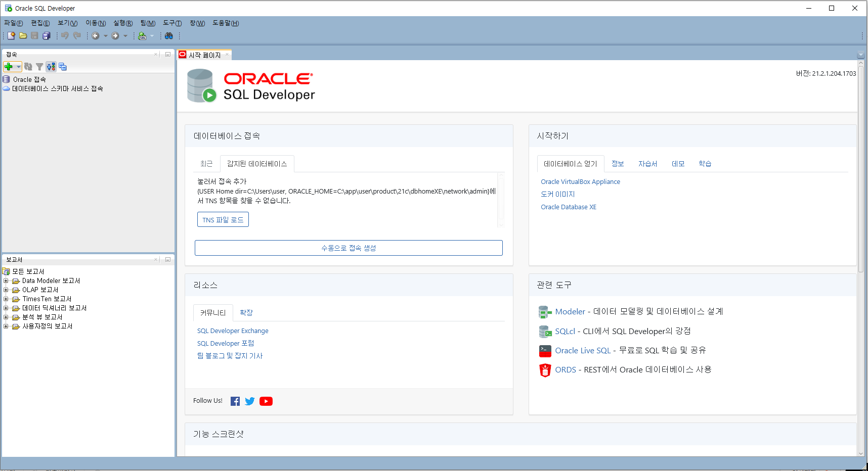Click the Forward navigation arrow icon
Viewport: 868px width, 471px height.
(115, 36)
